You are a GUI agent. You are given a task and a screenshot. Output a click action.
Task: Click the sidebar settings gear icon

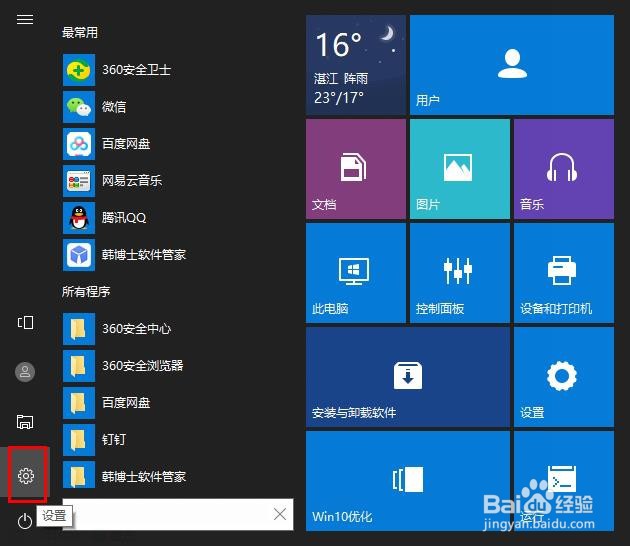[26, 476]
